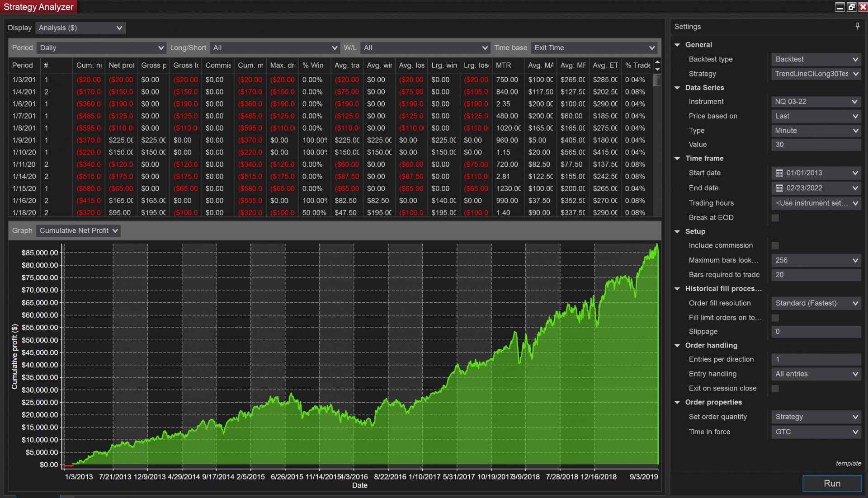Screen dimensions: 868x498
Task: Open Start date calendar picker
Action: pos(779,173)
